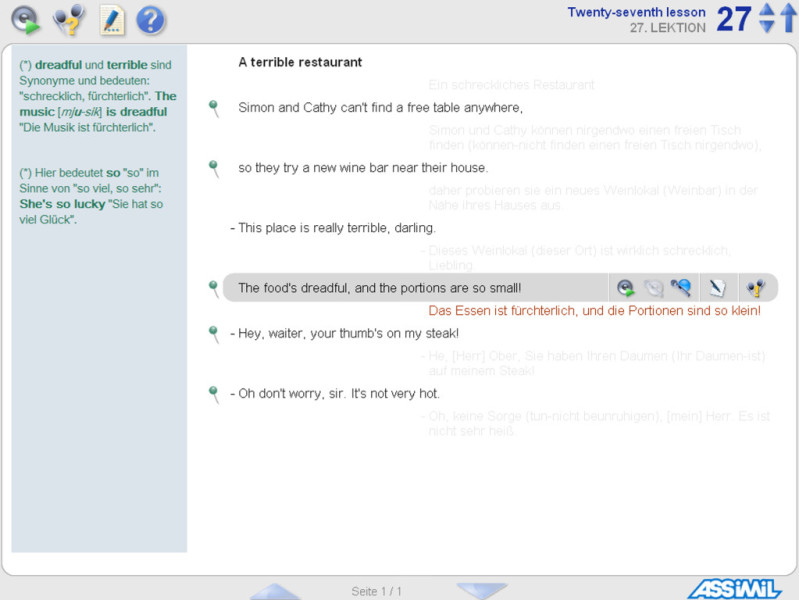This screenshot has height=600, width=799.
Task: Open the blue help question mark
Action: [151, 19]
